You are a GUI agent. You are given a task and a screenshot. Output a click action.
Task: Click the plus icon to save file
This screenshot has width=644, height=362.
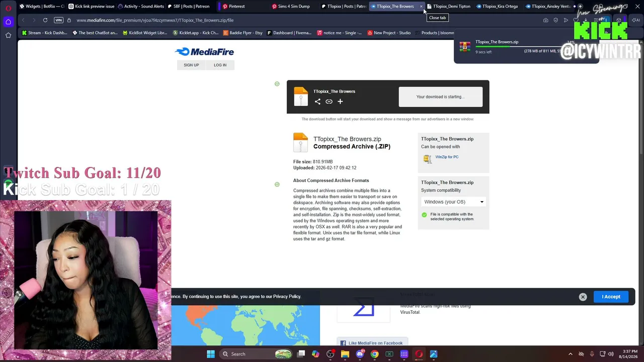click(x=340, y=102)
